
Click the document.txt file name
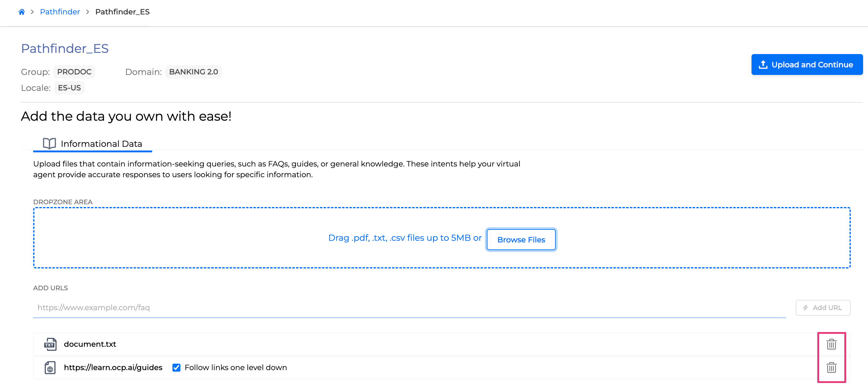[90, 344]
